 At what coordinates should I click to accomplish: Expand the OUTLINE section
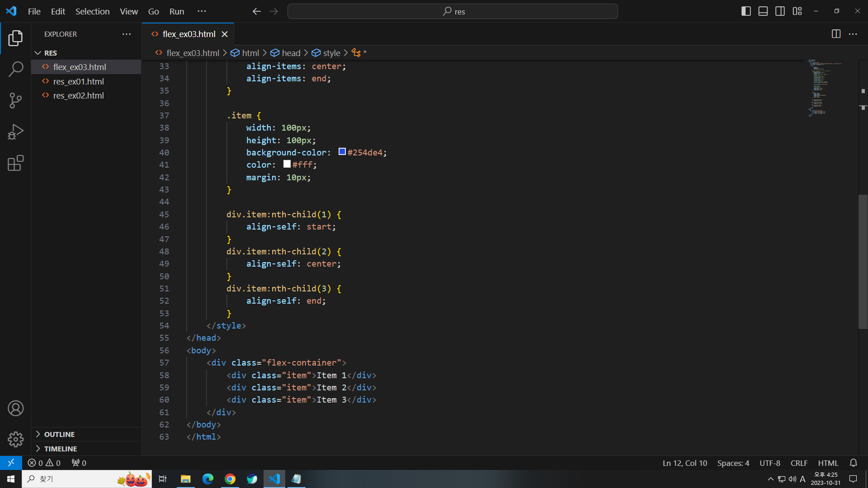tap(59, 434)
